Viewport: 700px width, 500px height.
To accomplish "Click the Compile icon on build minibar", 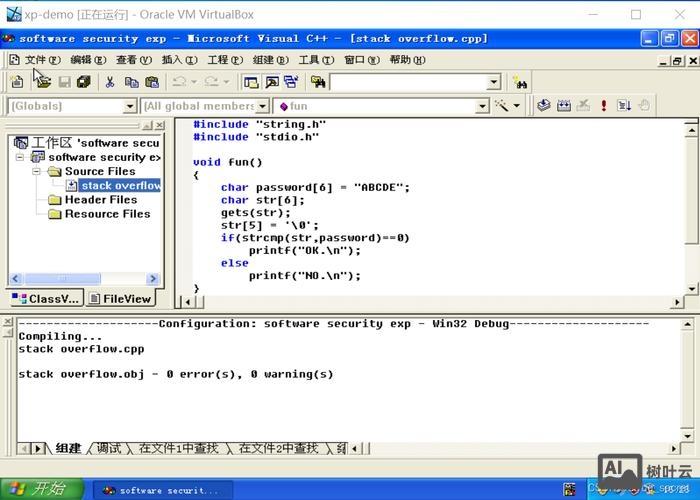I will tap(544, 105).
